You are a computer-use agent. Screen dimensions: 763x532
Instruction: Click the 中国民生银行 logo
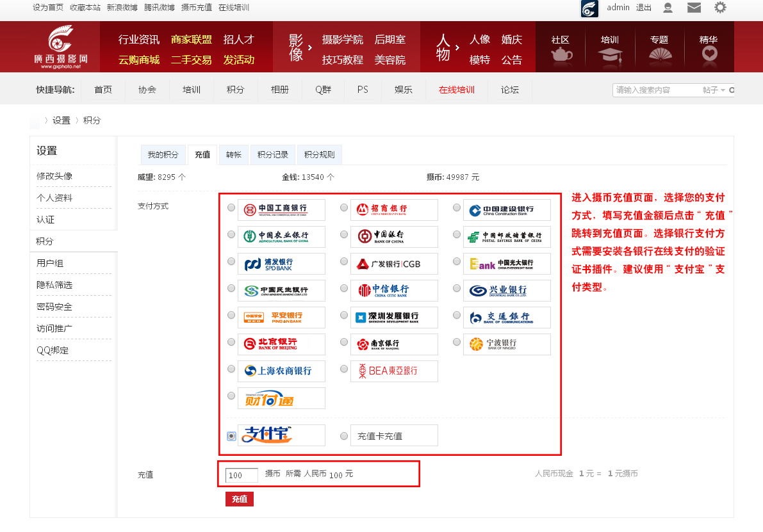(x=281, y=290)
